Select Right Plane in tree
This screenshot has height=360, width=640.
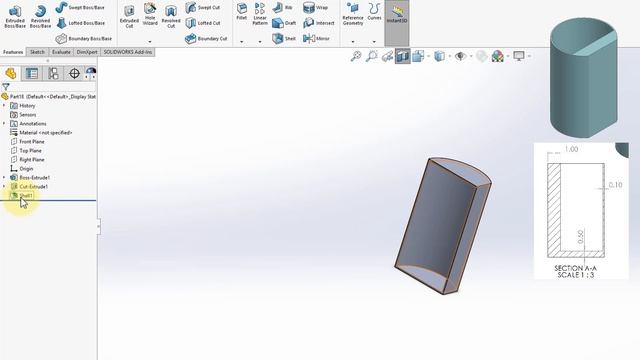[x=27, y=160]
